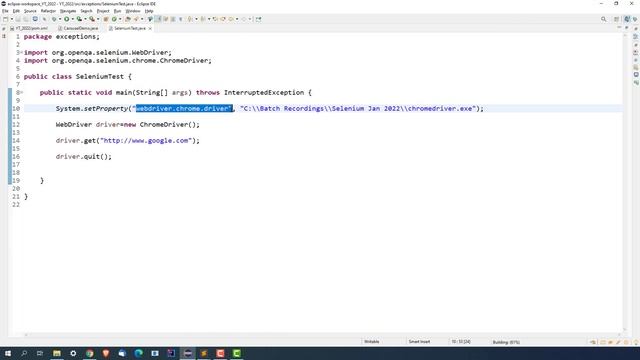Click the blue globe toolbar icon
The height and width of the screenshot is (360, 640).
coord(35,19)
